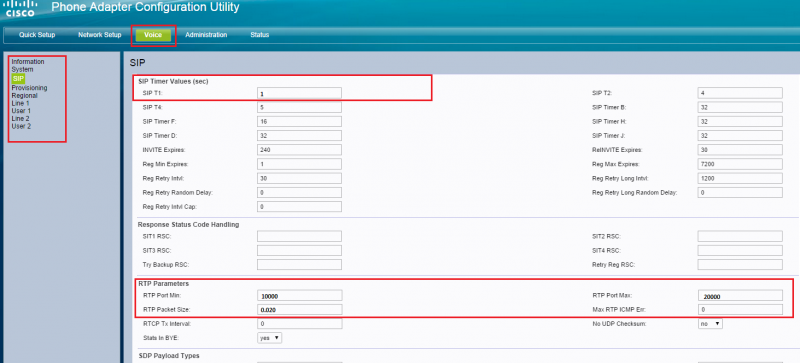Click the Phone Adapter Configuration Utility title
The image size is (800, 363).
pos(145,8)
